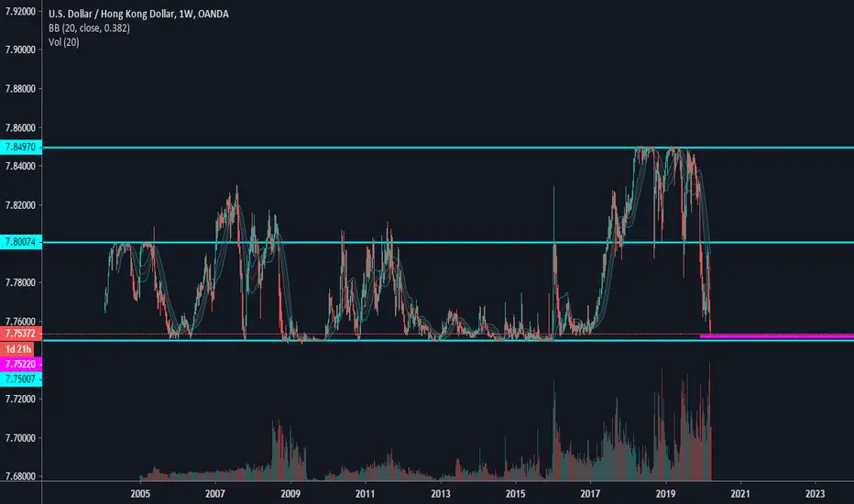Viewport: 854px width, 504px height.
Task: Click the cyan 7.75007 price label
Action: 21,378
